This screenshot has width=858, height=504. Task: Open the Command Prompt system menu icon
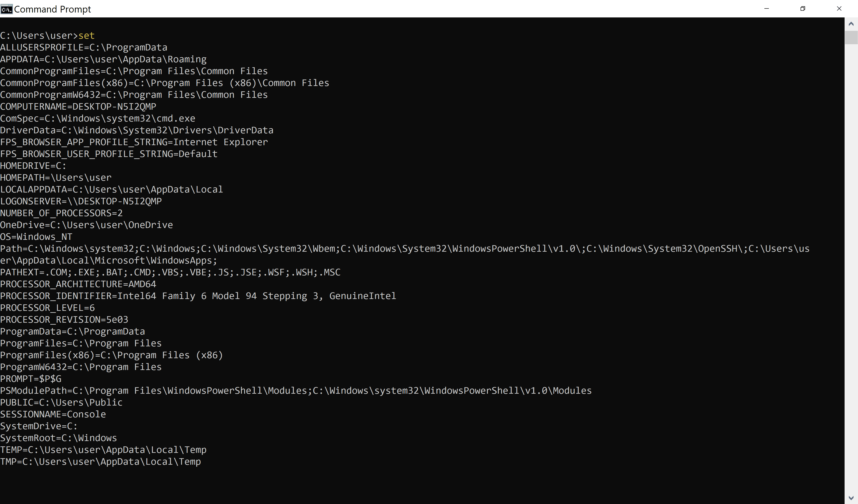coord(7,9)
